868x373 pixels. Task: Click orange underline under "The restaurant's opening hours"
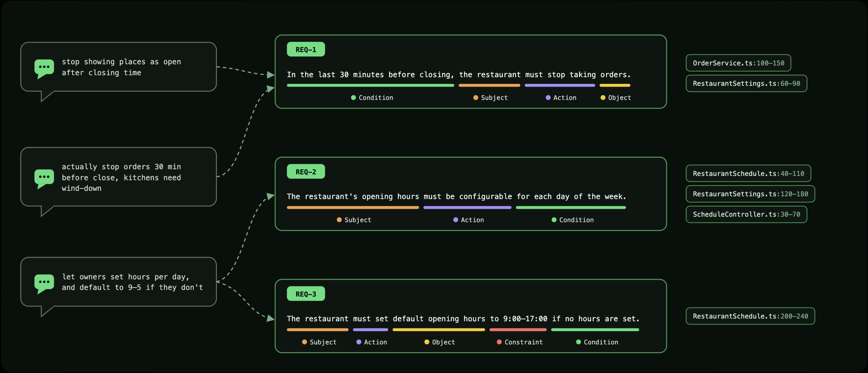pyautogui.click(x=353, y=208)
